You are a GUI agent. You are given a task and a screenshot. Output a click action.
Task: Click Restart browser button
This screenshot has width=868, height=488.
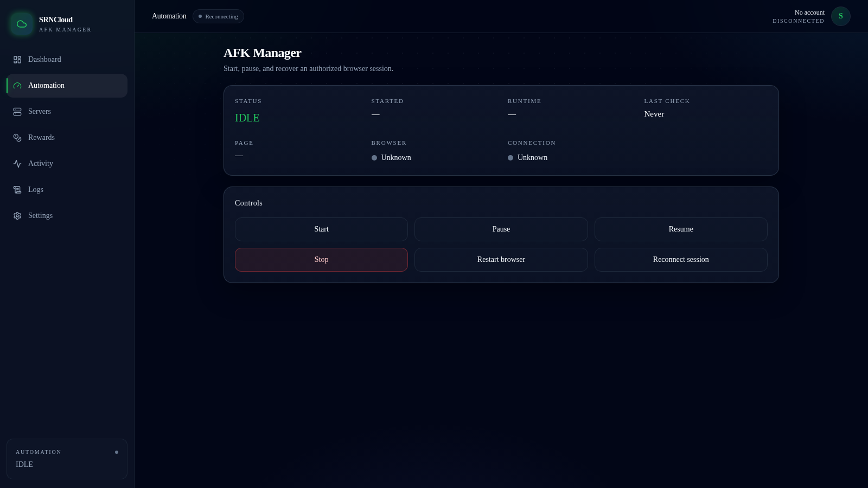tap(501, 260)
